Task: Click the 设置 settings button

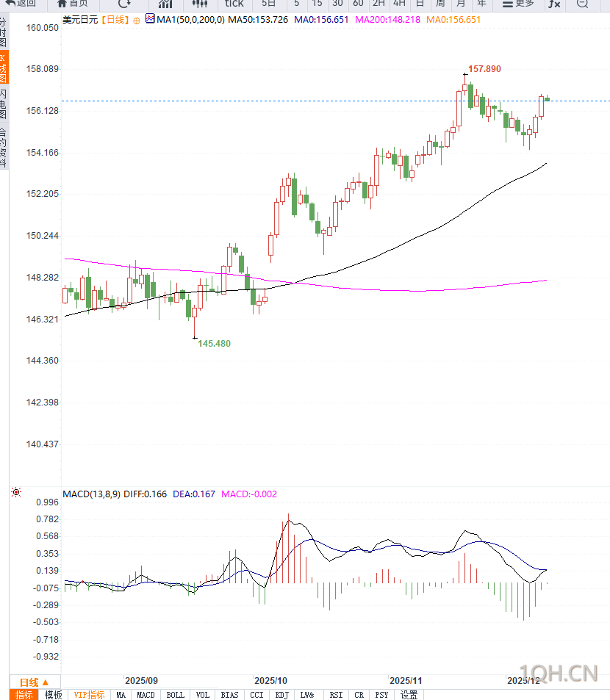Action: tap(409, 695)
